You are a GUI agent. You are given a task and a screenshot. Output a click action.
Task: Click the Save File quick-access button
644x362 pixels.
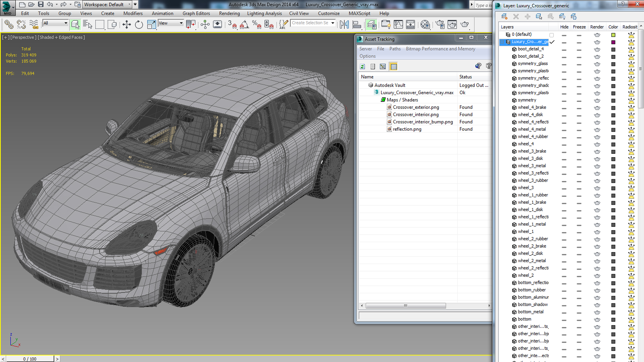(41, 4)
